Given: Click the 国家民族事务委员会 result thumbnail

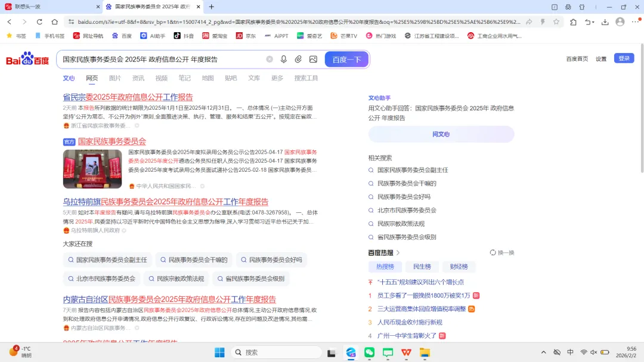Looking at the screenshot, I should (92, 169).
